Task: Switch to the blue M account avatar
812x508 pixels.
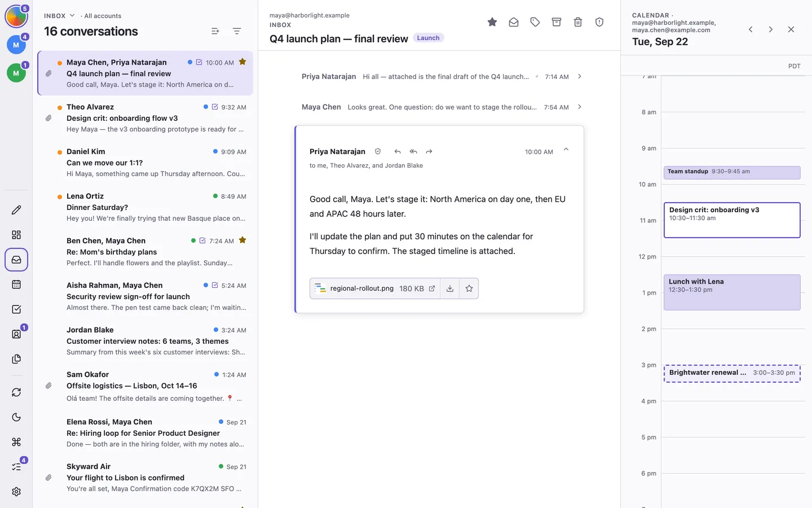Action: 16,45
